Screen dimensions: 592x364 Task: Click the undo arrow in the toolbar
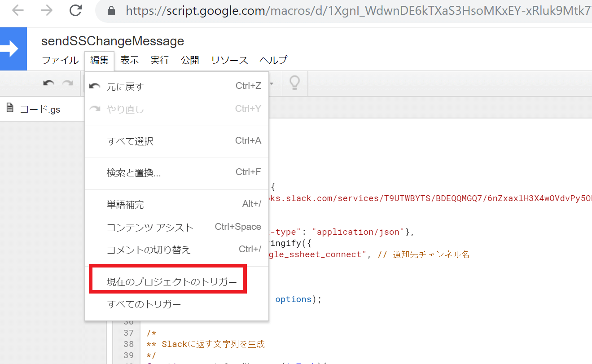pyautogui.click(x=48, y=83)
